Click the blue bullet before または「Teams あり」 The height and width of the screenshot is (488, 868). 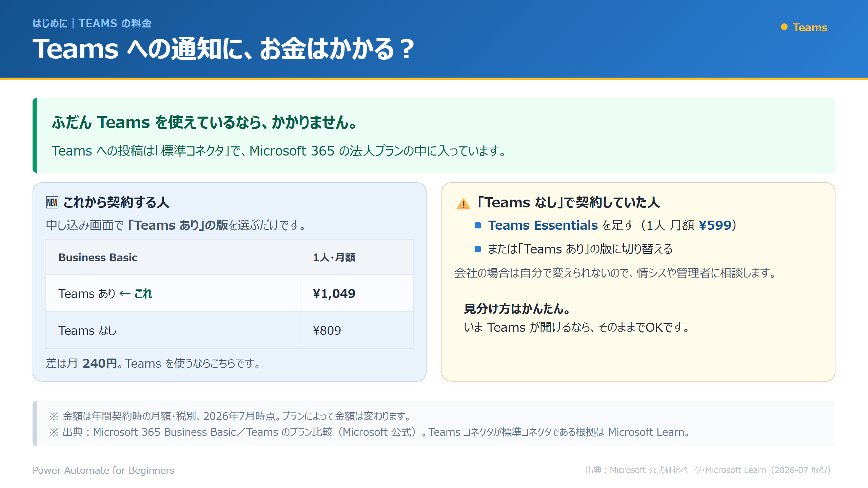tap(478, 249)
